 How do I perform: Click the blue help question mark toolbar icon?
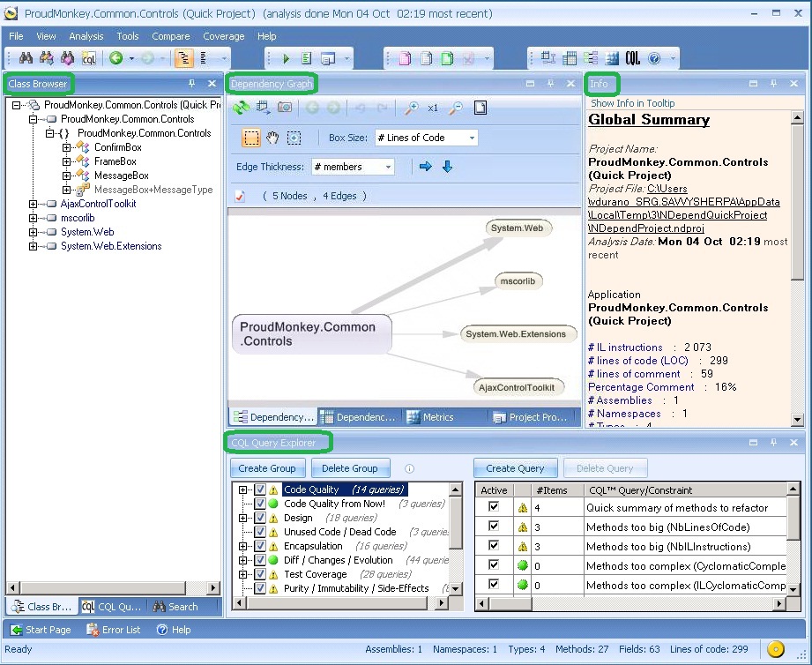(x=654, y=58)
